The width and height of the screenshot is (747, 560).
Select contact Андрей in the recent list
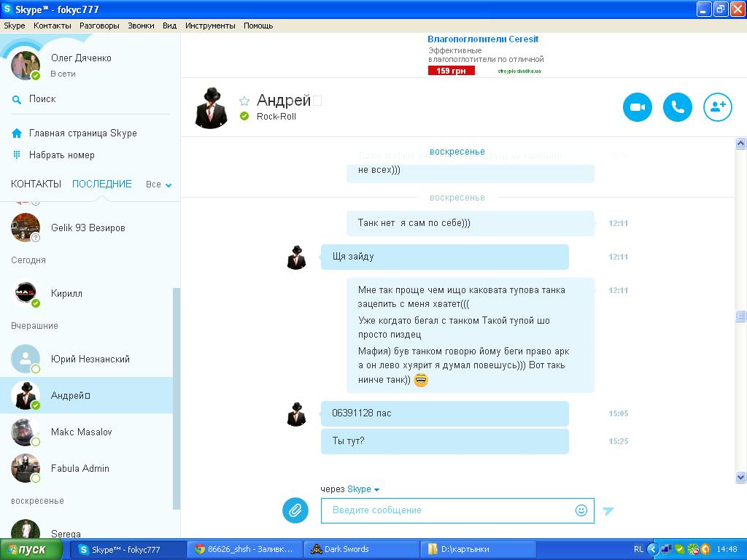[86, 395]
